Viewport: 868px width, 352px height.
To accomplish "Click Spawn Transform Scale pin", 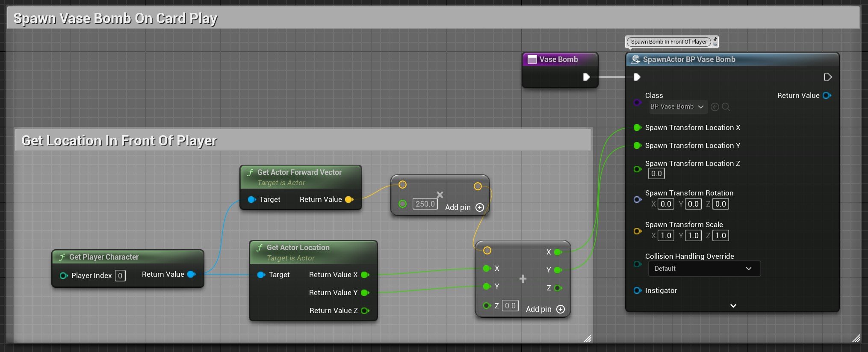I will [637, 231].
